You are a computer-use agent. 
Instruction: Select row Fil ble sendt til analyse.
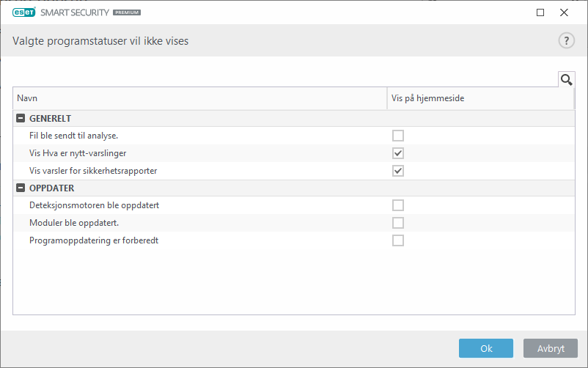click(x=293, y=136)
